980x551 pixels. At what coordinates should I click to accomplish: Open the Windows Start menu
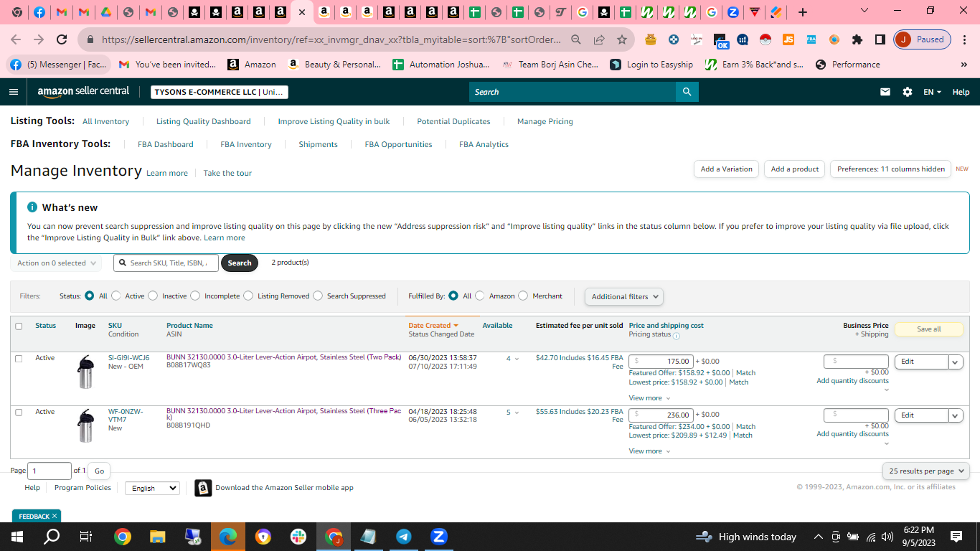(x=17, y=537)
